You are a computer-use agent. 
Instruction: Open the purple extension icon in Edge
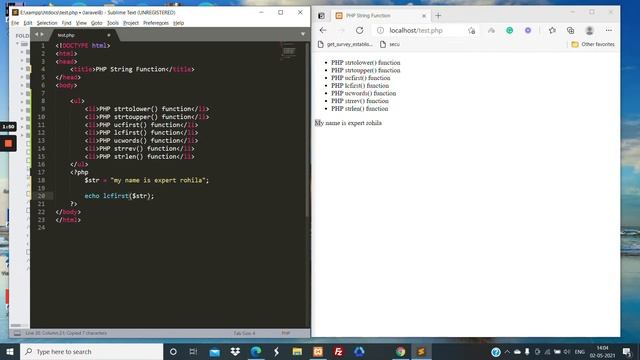(528, 30)
